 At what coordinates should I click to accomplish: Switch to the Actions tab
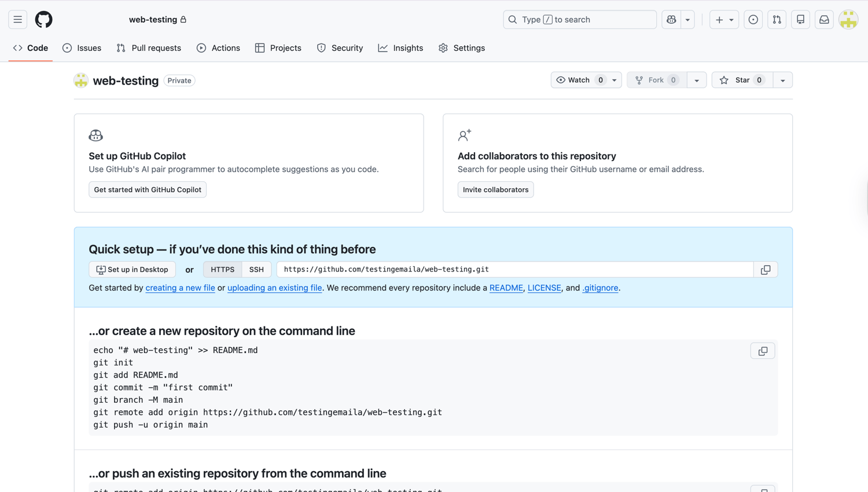click(x=218, y=48)
